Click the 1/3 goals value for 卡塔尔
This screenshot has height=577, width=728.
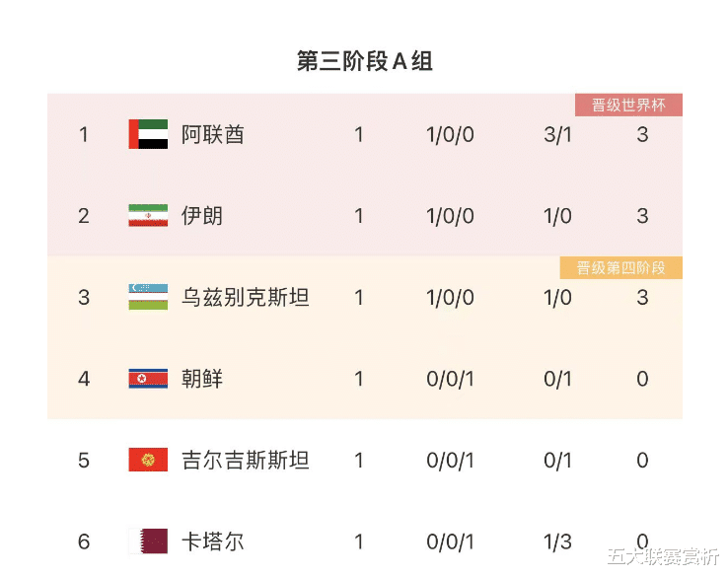tap(557, 541)
